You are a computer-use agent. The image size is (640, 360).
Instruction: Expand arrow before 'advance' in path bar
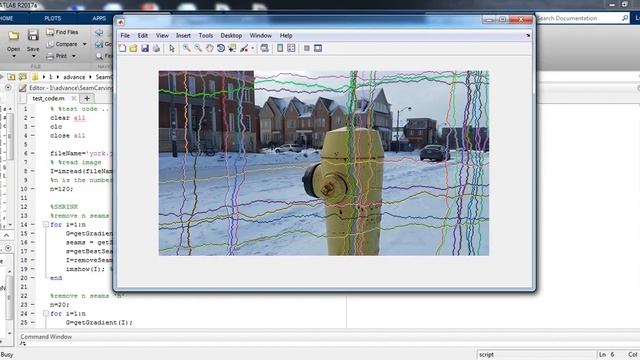pos(58,77)
